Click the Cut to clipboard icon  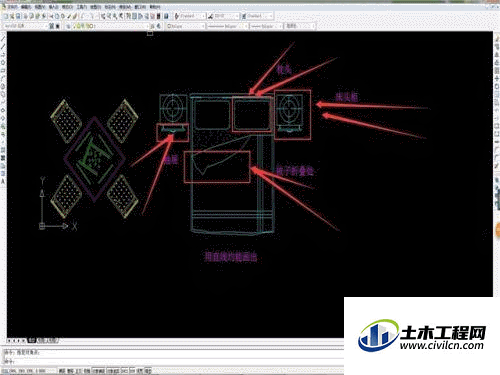point(51,16)
